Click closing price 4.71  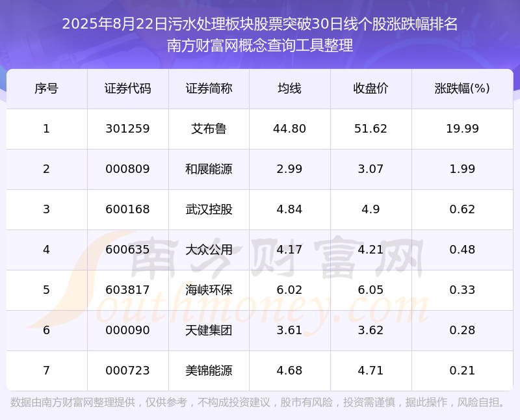(x=370, y=371)
